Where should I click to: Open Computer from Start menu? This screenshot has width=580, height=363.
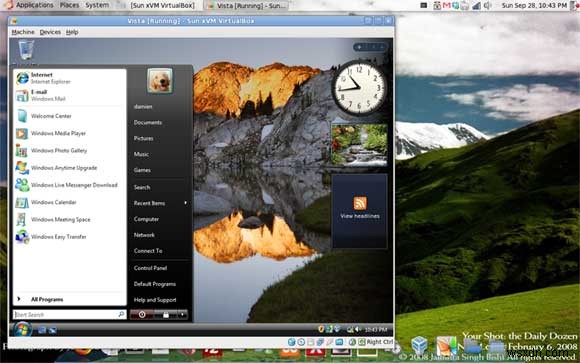pyautogui.click(x=146, y=219)
